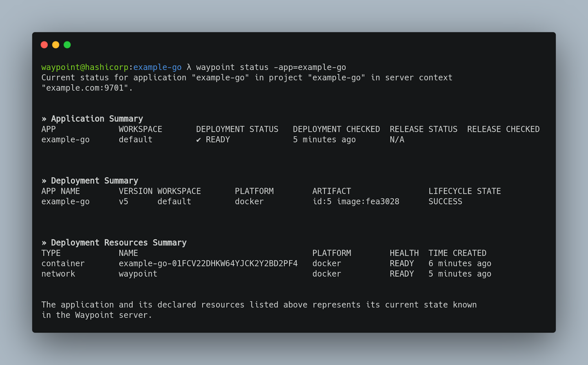
Task: Click the yellow minimize traffic light button
Action: [56, 45]
